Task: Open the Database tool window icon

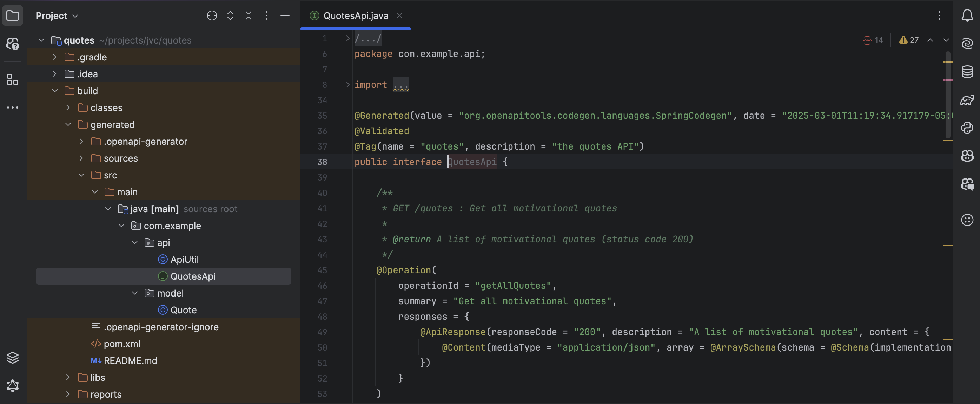Action: click(967, 72)
